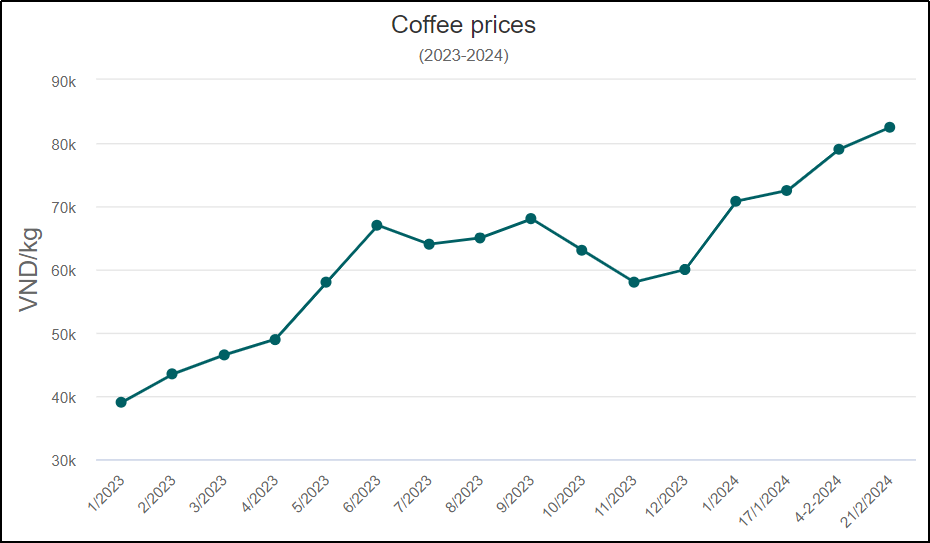The image size is (930, 543).
Task: Click the VND/kg y-axis title
Action: (31, 270)
